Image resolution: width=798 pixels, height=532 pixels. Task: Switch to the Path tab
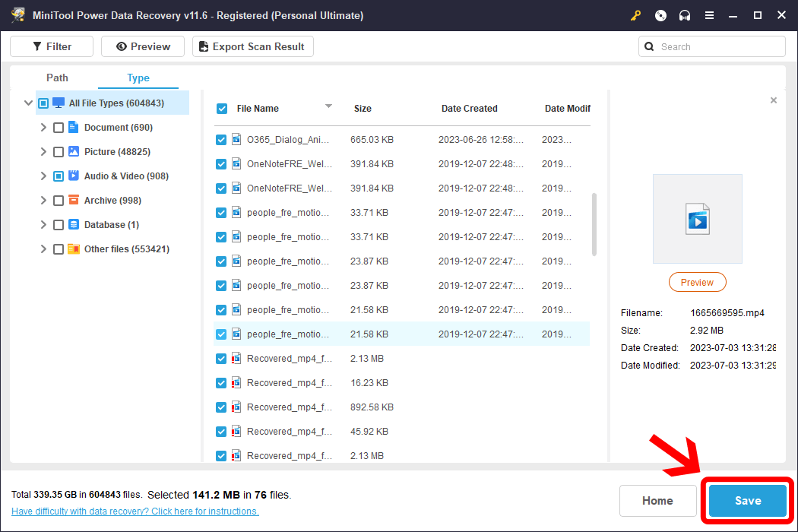pyautogui.click(x=57, y=78)
